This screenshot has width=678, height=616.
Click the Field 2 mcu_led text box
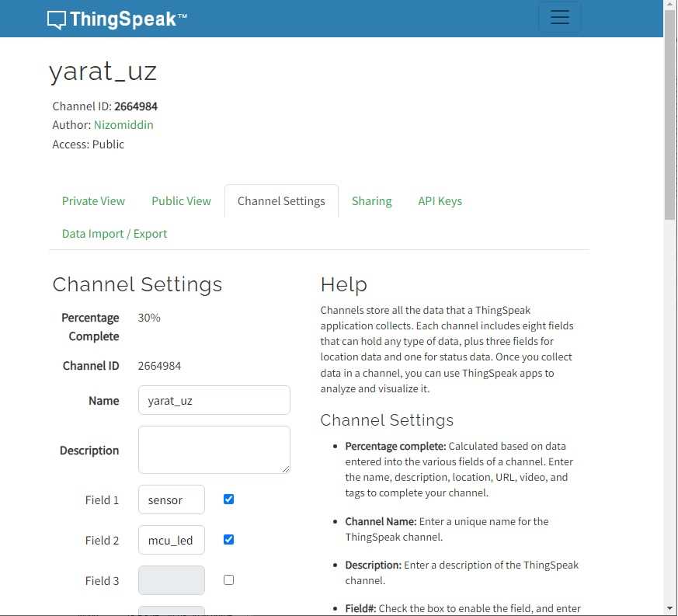172,540
